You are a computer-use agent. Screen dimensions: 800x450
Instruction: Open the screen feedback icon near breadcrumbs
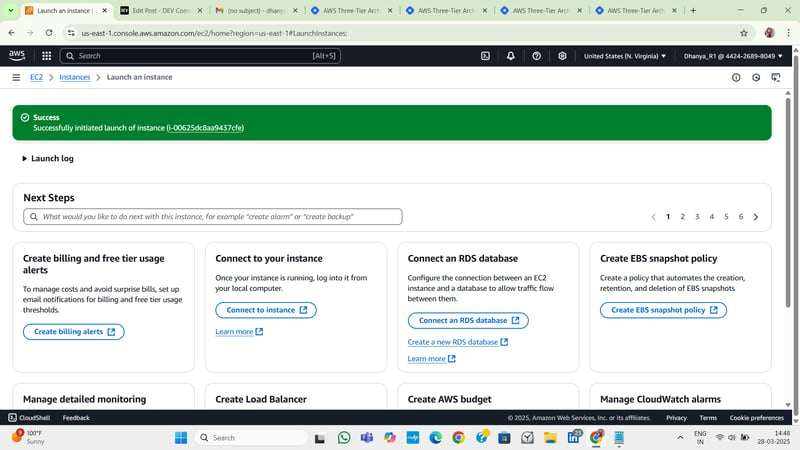pos(776,78)
